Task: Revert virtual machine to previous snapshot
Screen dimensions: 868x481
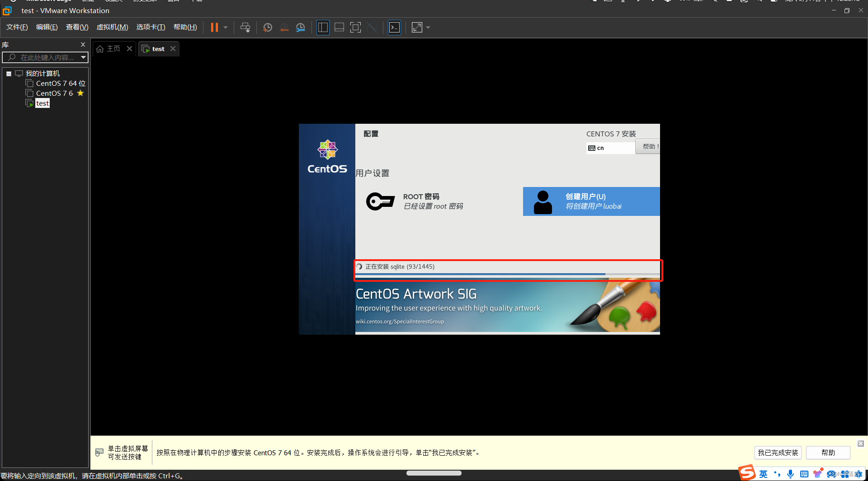Action: coord(284,28)
